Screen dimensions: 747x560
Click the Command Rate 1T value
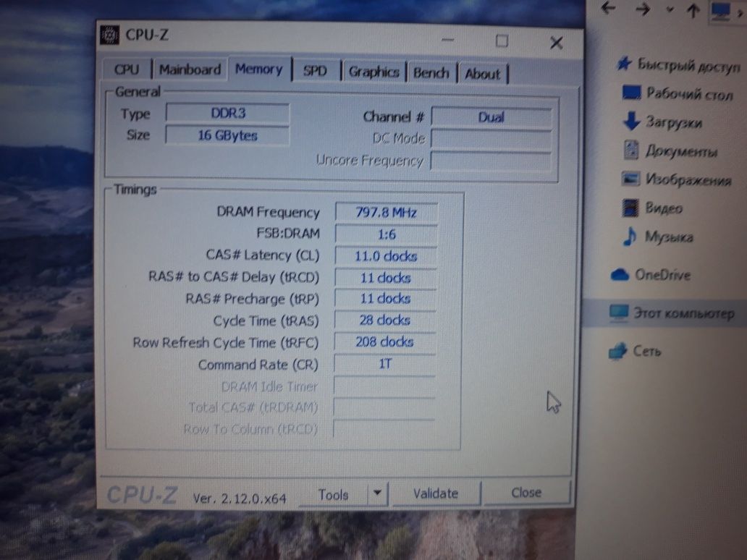(x=384, y=364)
